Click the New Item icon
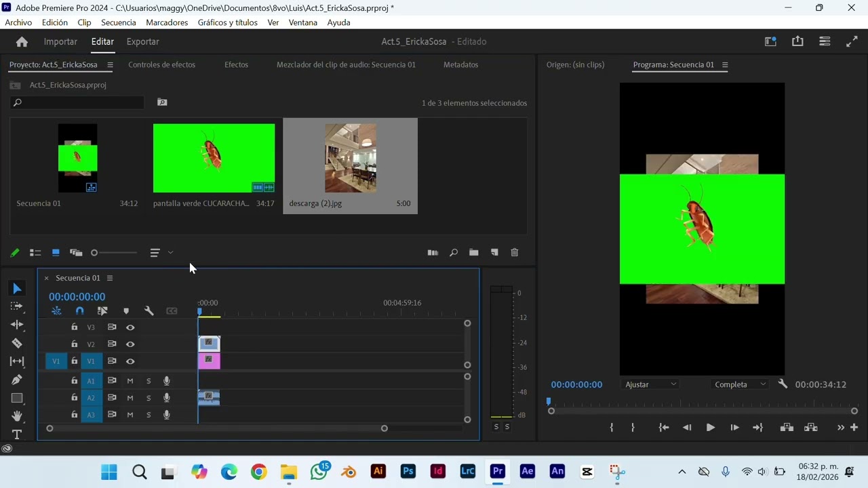The width and height of the screenshot is (868, 488). click(494, 253)
